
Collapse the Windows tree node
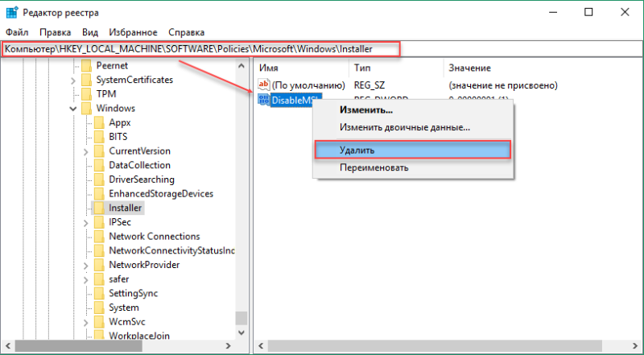pyautogui.click(x=73, y=109)
